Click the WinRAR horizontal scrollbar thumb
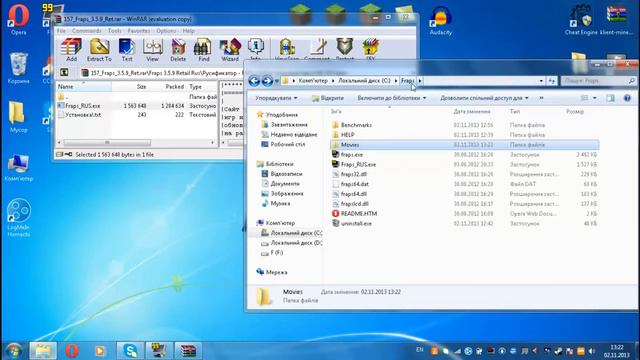The image size is (640, 360). point(107,142)
